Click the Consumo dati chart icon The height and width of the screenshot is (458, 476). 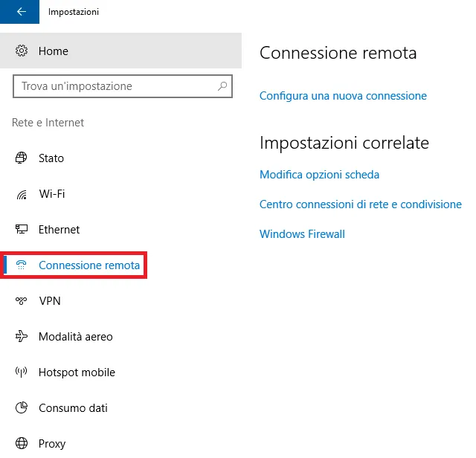pos(22,408)
